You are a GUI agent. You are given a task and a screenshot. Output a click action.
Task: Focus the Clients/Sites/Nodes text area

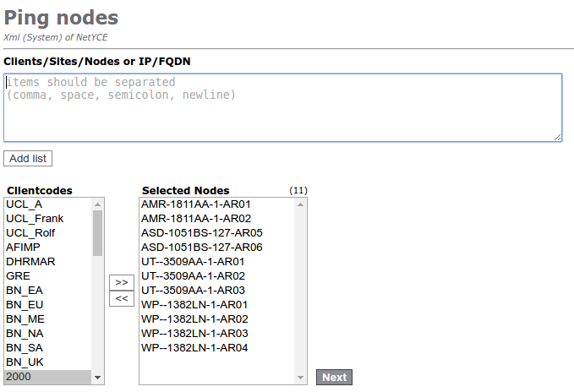(x=282, y=107)
